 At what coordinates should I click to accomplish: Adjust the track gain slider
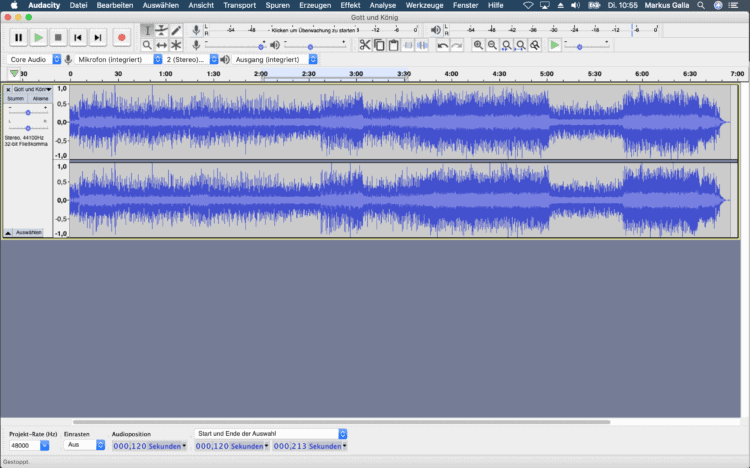tap(28, 112)
